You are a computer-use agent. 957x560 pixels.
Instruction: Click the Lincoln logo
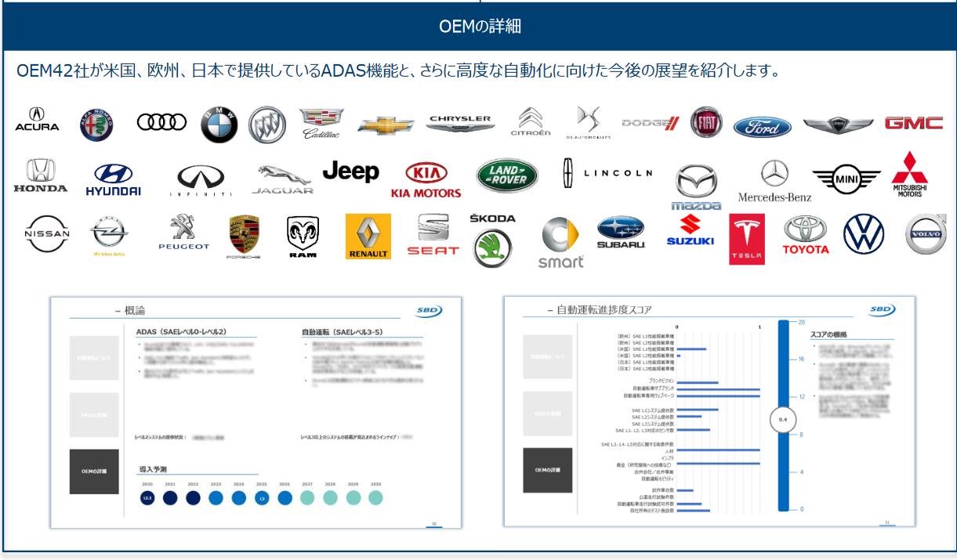607,173
